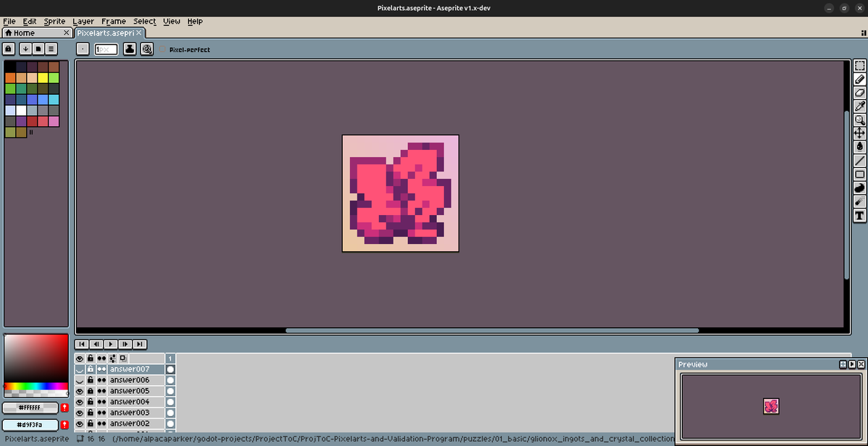Click the brush size field
The width and height of the screenshot is (868, 446).
(106, 49)
